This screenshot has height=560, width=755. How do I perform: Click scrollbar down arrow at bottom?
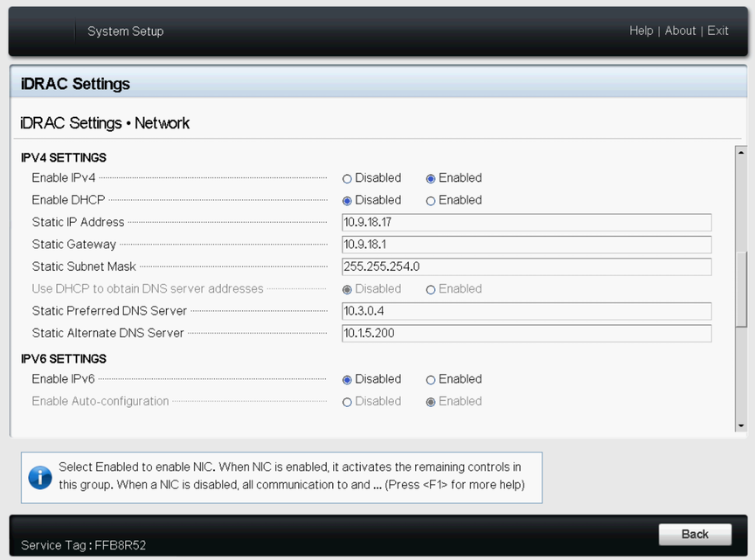(x=741, y=425)
